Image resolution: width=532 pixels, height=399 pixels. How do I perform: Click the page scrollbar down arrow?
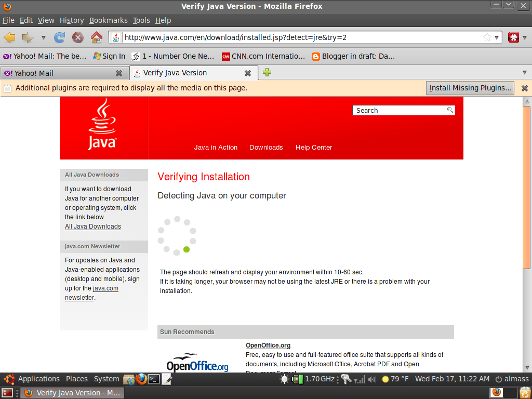(527, 367)
